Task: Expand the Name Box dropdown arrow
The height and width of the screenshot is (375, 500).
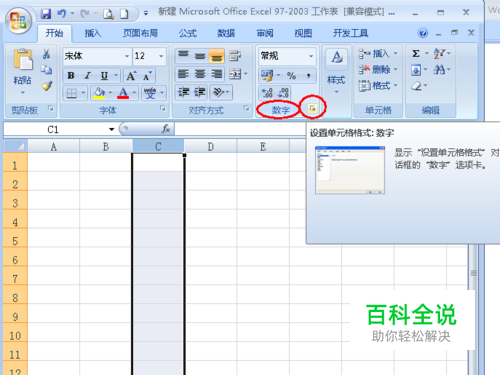Action: tap(111, 129)
